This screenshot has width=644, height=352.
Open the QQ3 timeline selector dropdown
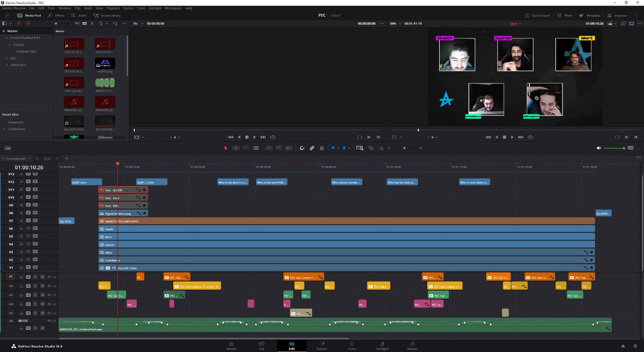pyautogui.click(x=57, y=158)
